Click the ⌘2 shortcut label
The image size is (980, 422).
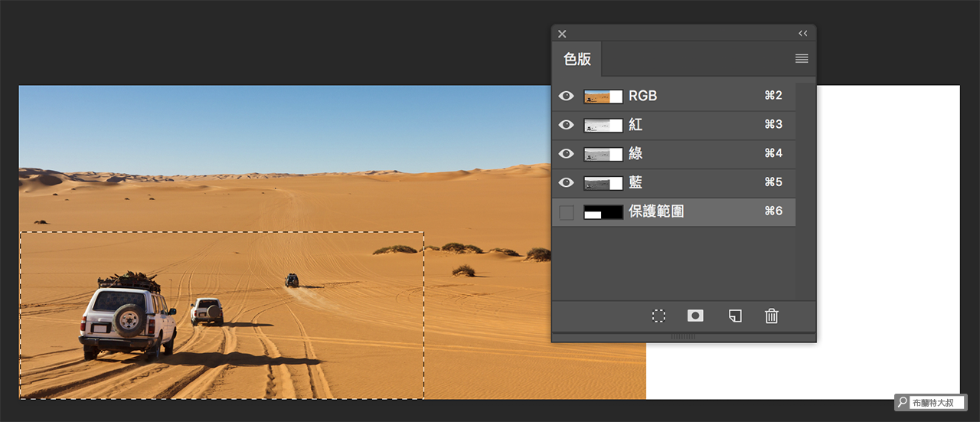(773, 96)
